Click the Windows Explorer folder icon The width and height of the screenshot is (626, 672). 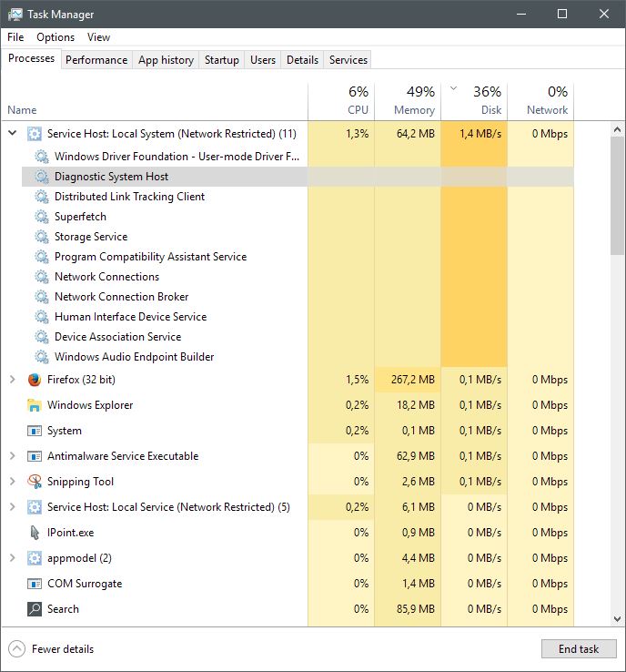click(x=35, y=405)
